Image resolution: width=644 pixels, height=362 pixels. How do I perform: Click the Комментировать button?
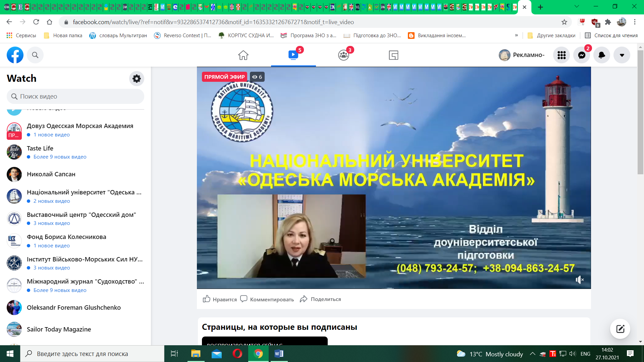[267, 299]
